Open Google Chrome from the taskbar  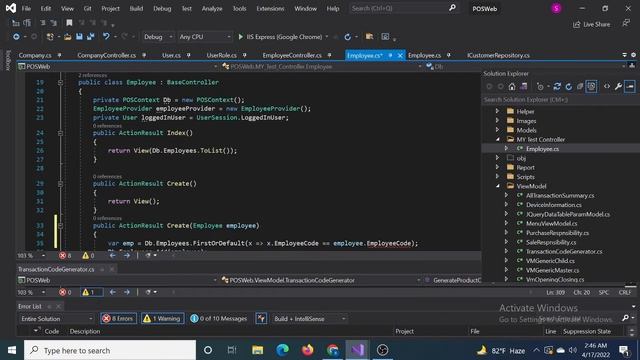(333, 350)
